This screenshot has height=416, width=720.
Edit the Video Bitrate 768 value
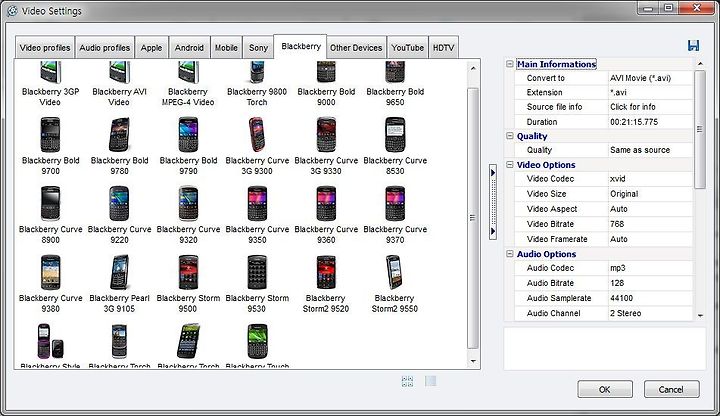(650, 224)
